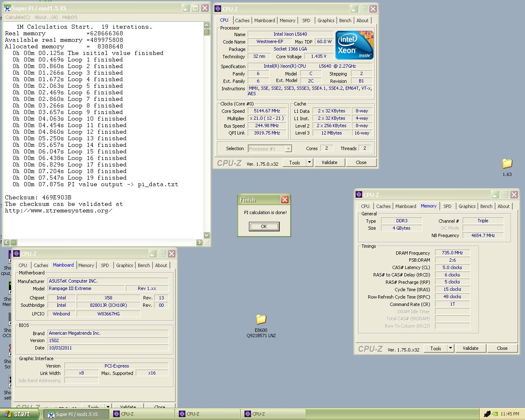
Task: Open the NVIDIA tray icon
Action: click(x=495, y=414)
